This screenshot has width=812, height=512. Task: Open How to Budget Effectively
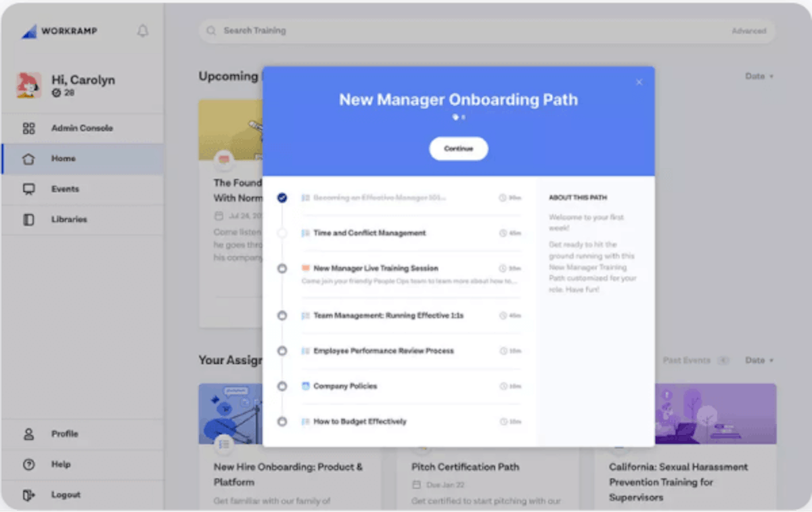coord(360,421)
